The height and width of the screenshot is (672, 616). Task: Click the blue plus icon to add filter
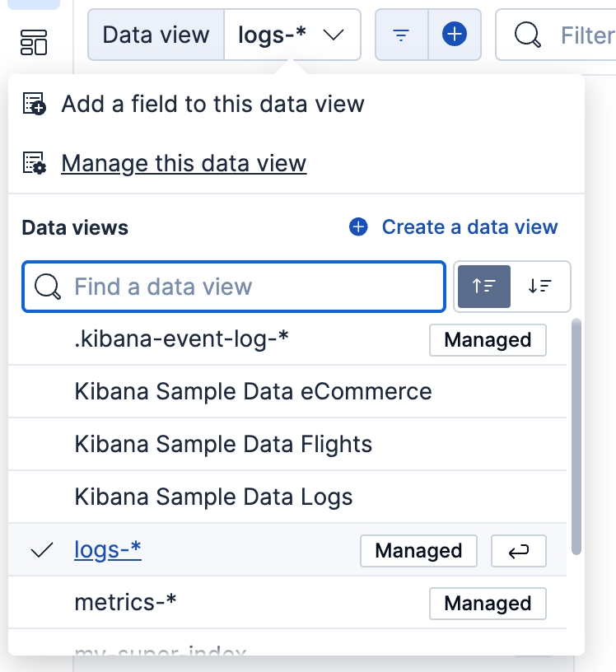(454, 35)
